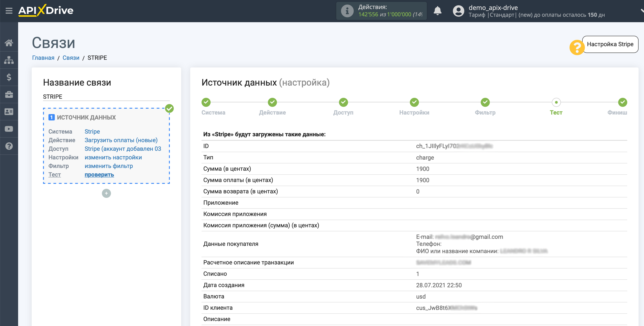
Task: Select the Тест step marker
Action: pos(556,102)
